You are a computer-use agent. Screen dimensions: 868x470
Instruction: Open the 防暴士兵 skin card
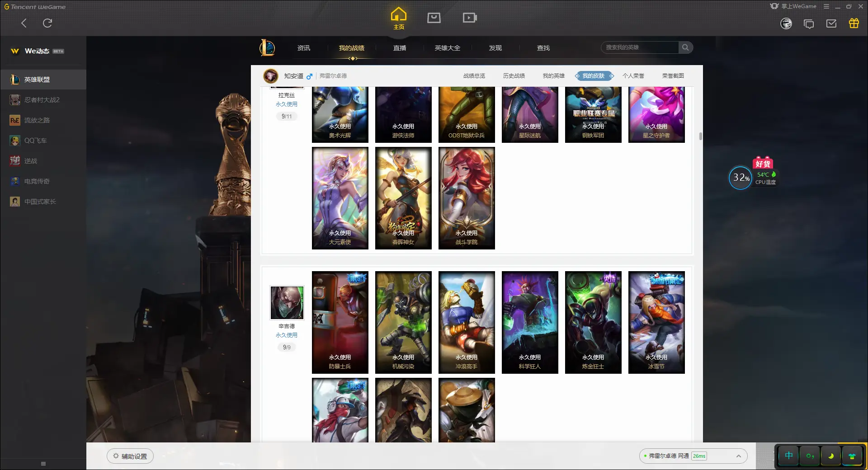point(340,322)
